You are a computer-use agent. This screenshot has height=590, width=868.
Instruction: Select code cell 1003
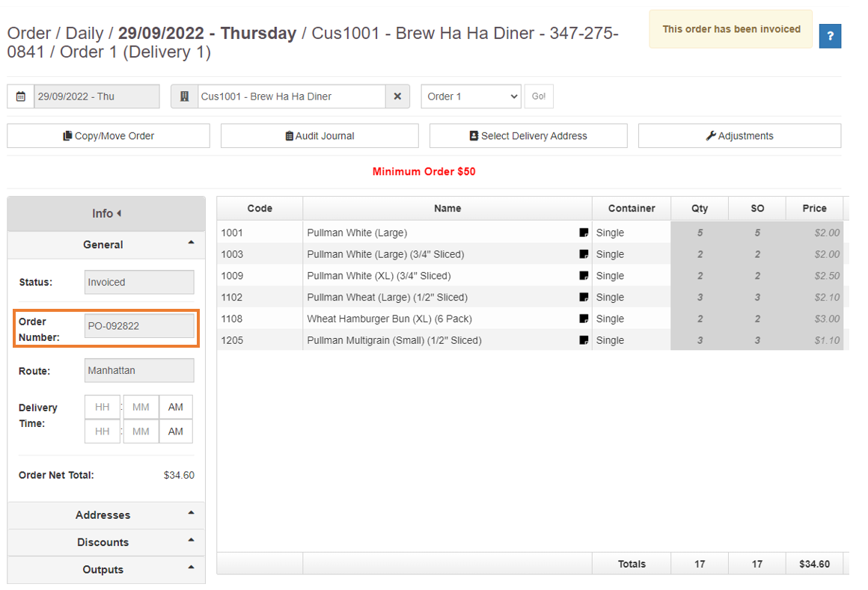pyautogui.click(x=260, y=254)
